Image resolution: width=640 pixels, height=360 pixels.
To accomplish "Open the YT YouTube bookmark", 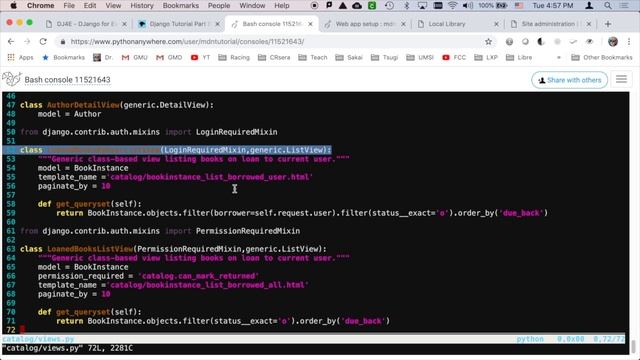I will pyautogui.click(x=200, y=58).
